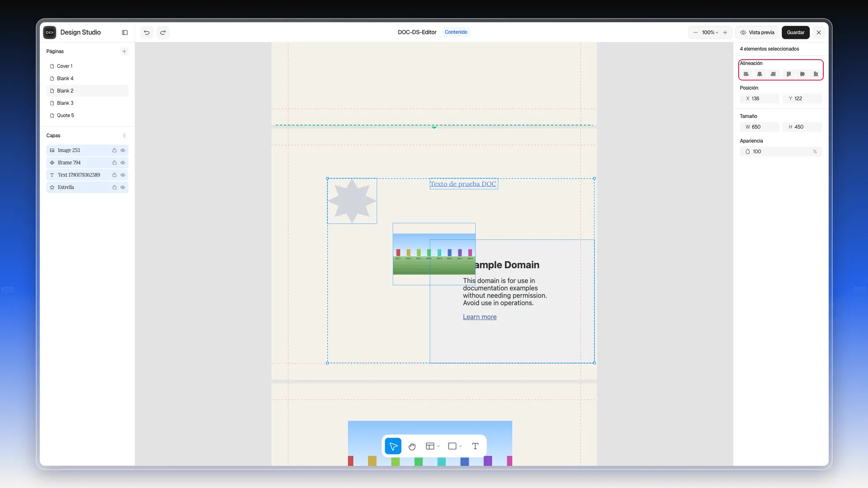Click the Learn more link
Image resolution: width=868 pixels, height=488 pixels.
coord(480,317)
